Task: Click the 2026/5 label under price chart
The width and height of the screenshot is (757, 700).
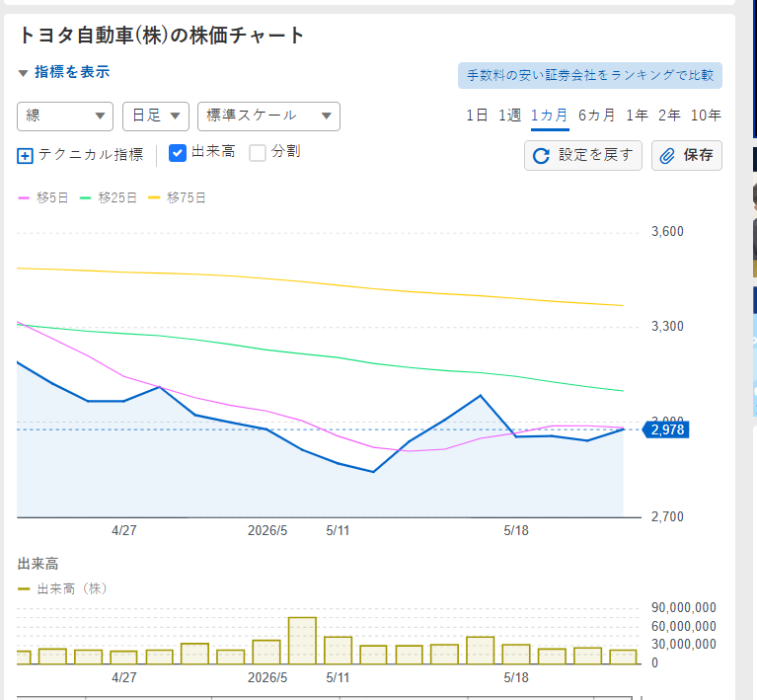Action: tap(267, 530)
